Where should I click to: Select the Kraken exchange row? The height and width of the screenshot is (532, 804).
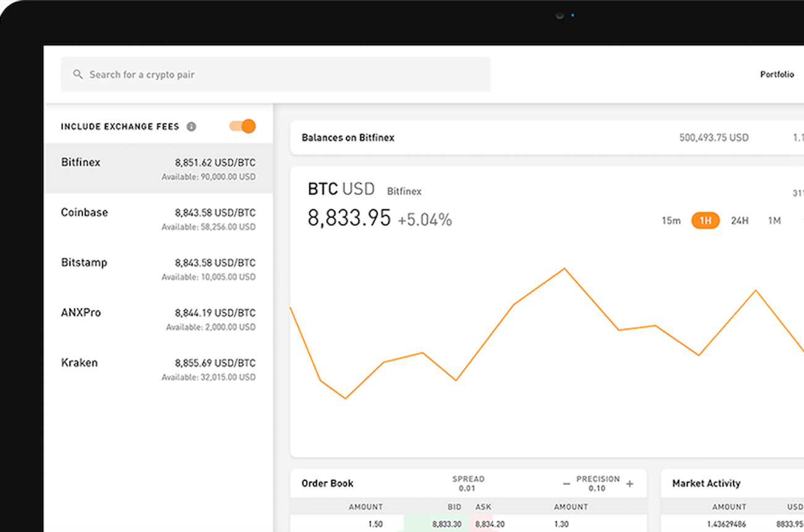coord(159,369)
